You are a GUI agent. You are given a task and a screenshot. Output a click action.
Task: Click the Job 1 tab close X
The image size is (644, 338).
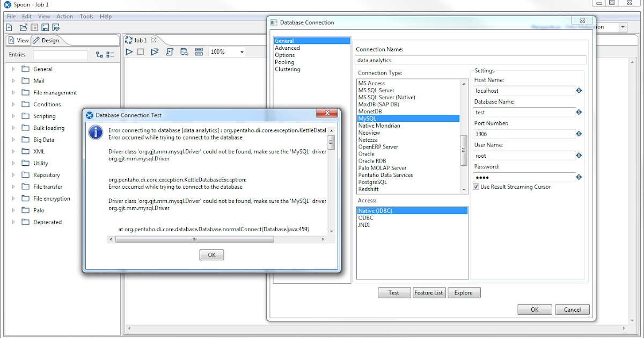click(x=153, y=40)
